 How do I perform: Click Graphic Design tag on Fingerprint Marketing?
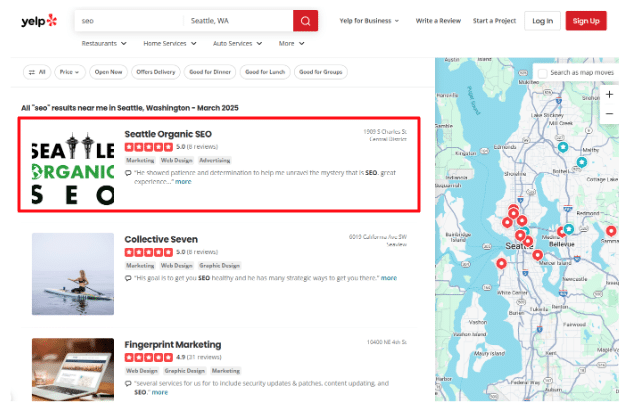pyautogui.click(x=185, y=371)
